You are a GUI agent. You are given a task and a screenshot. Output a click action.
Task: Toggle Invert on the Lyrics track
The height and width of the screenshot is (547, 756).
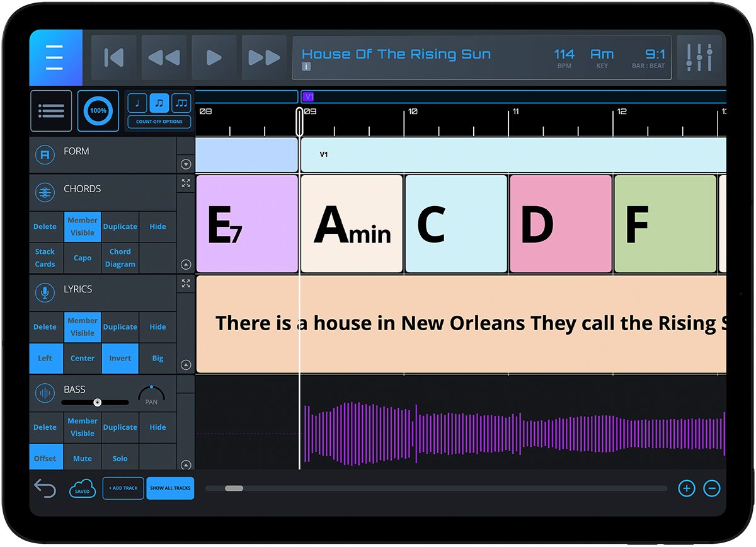click(120, 358)
